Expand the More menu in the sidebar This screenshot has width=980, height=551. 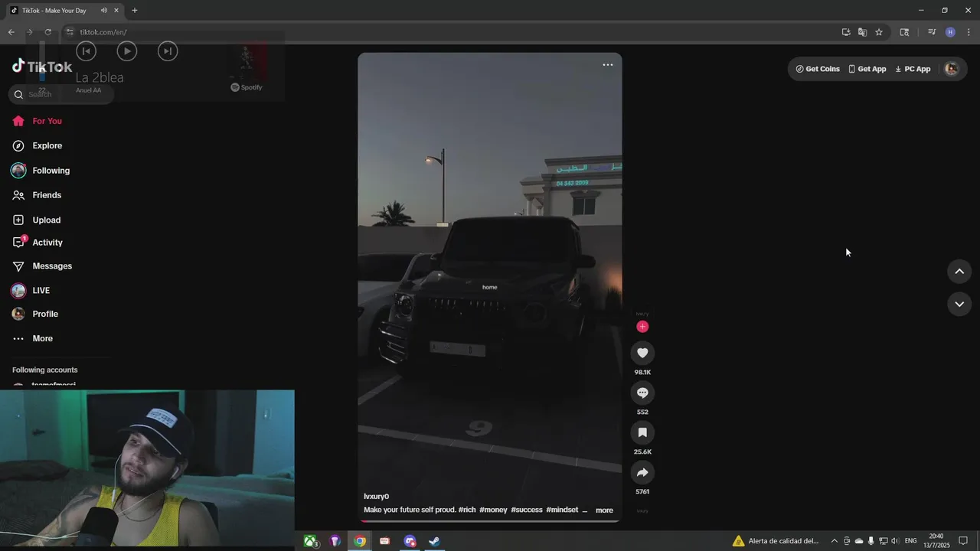click(x=32, y=338)
